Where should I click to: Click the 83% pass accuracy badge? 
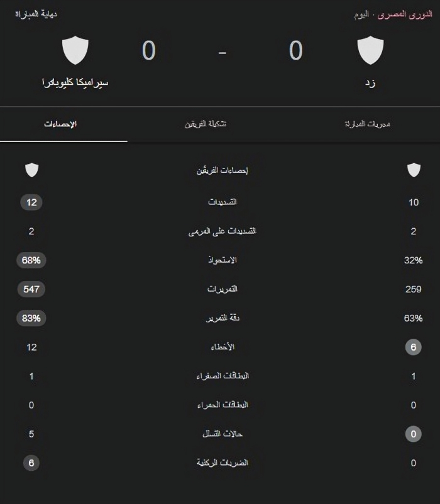[x=31, y=318]
